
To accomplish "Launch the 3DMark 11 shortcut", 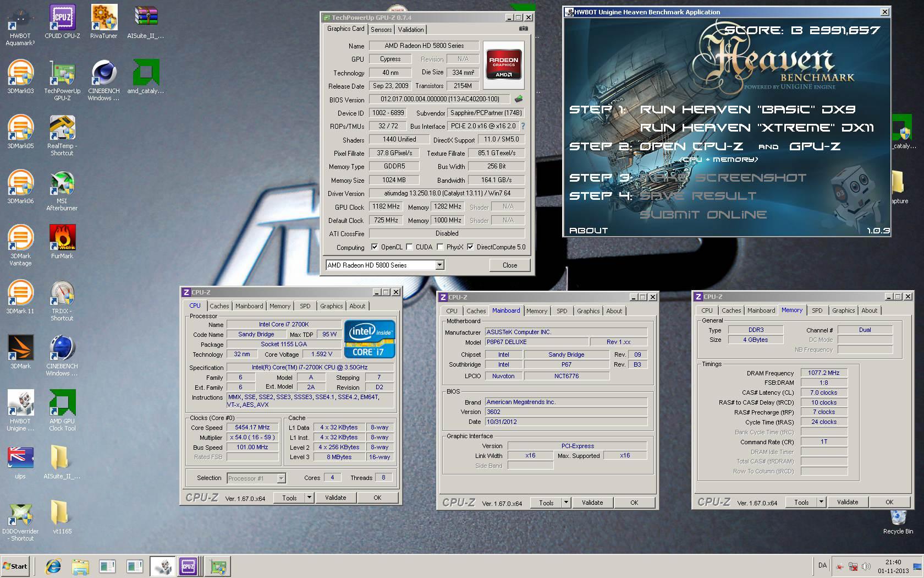I will (x=20, y=297).
